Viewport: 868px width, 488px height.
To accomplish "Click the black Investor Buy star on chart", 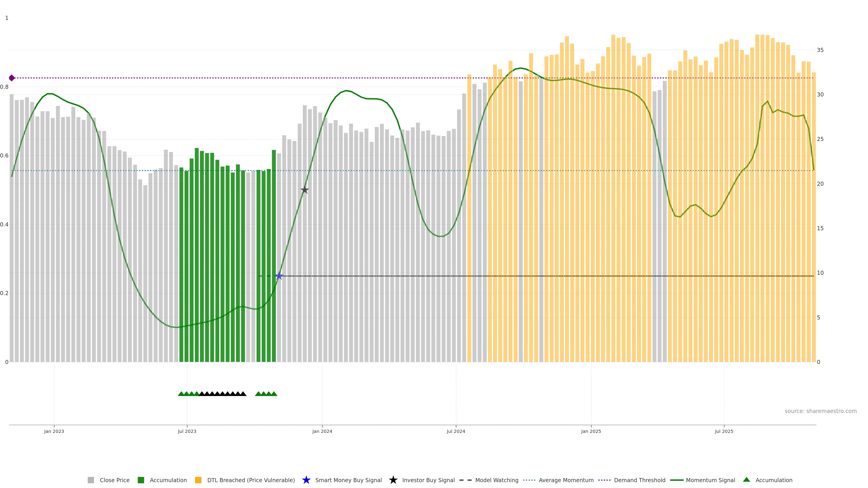I will point(305,190).
